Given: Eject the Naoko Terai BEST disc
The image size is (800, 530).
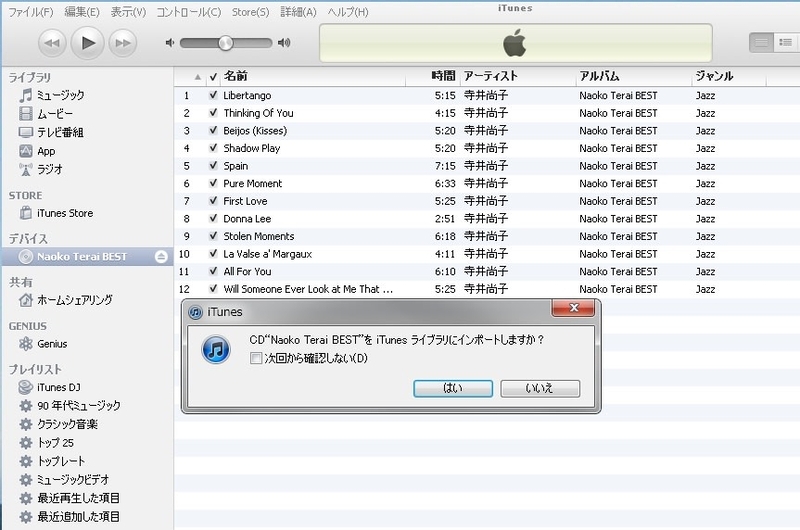Looking at the screenshot, I should tap(161, 257).
